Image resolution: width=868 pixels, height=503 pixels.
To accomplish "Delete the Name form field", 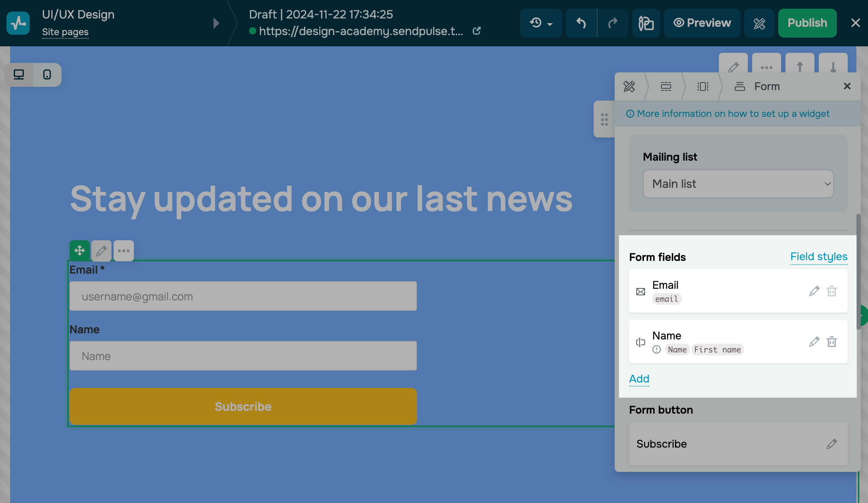I will [832, 342].
